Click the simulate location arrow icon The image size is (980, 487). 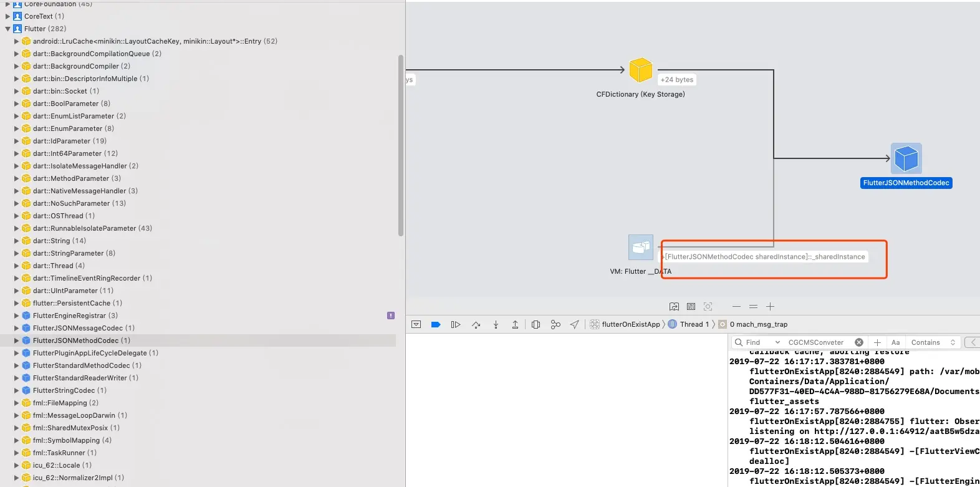click(575, 324)
